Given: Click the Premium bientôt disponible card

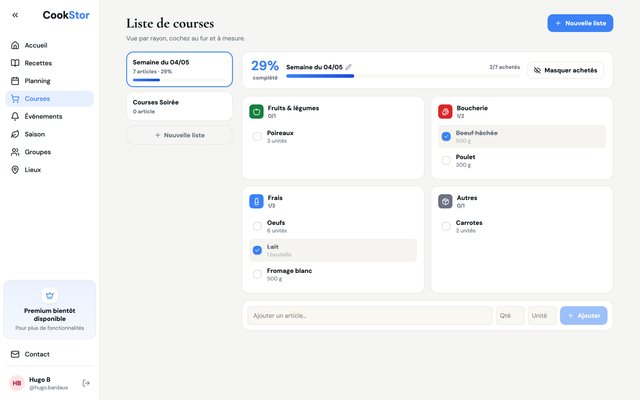Looking at the screenshot, I should [50, 309].
